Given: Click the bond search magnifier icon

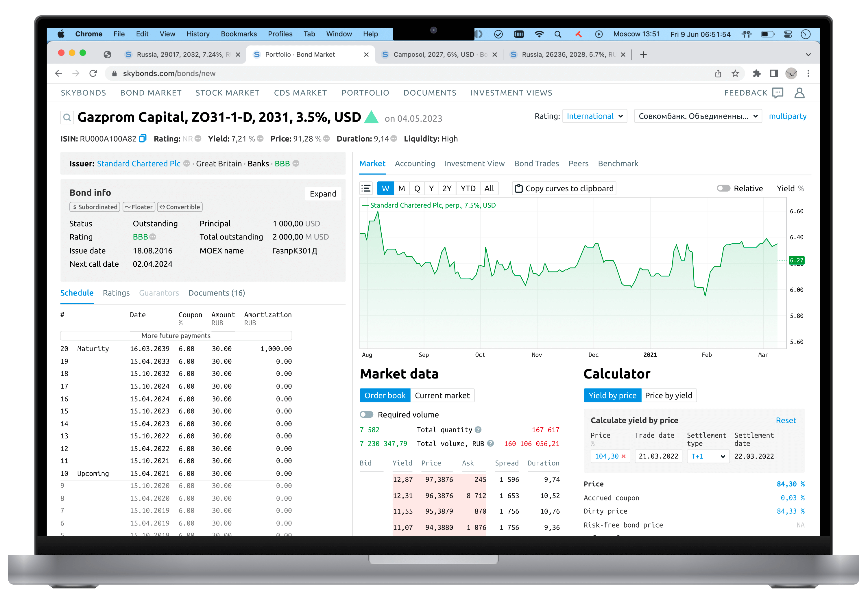Looking at the screenshot, I should click(67, 118).
